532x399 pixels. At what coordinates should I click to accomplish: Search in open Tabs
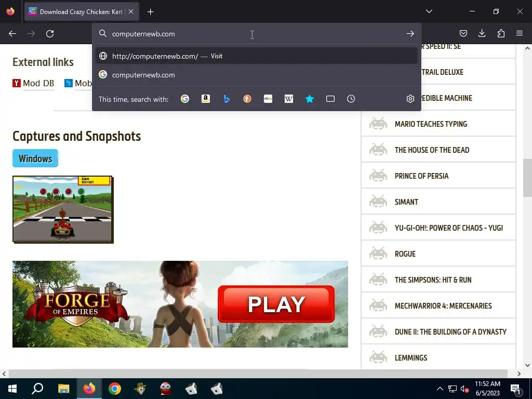coord(330,99)
